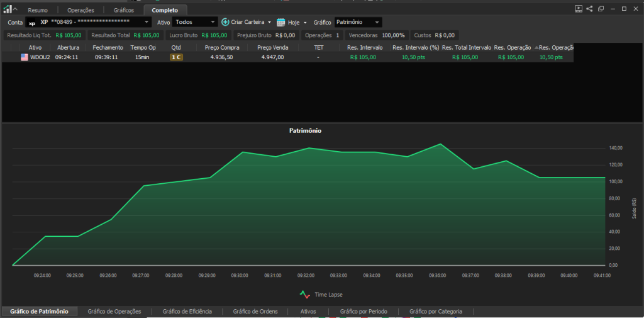
Task: Sort by Preço Compra column header
Action: (x=222, y=47)
